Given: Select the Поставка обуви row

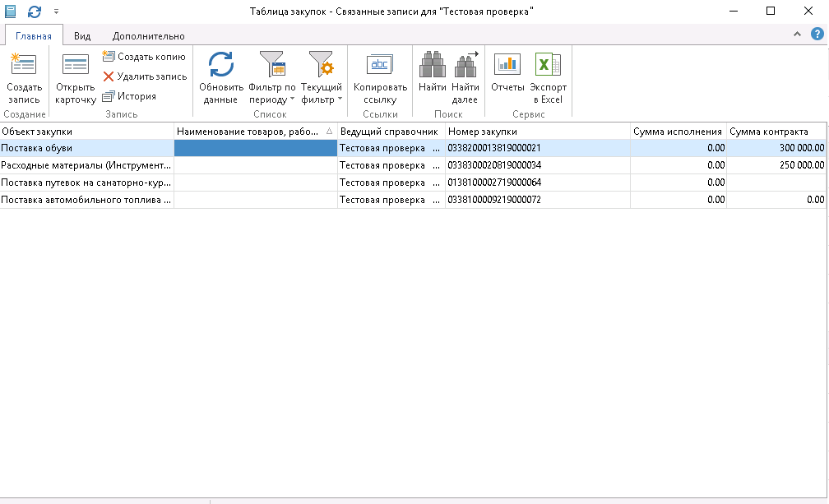Looking at the screenshot, I should pos(413,149).
